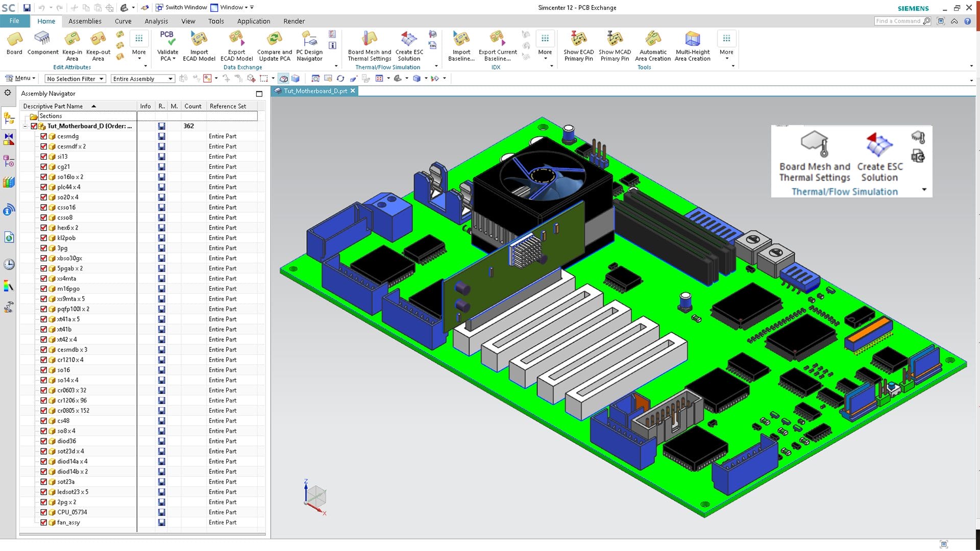Collapse the Tut_Motherboard_D assembly tree node
980x551 pixels.
pos(24,126)
